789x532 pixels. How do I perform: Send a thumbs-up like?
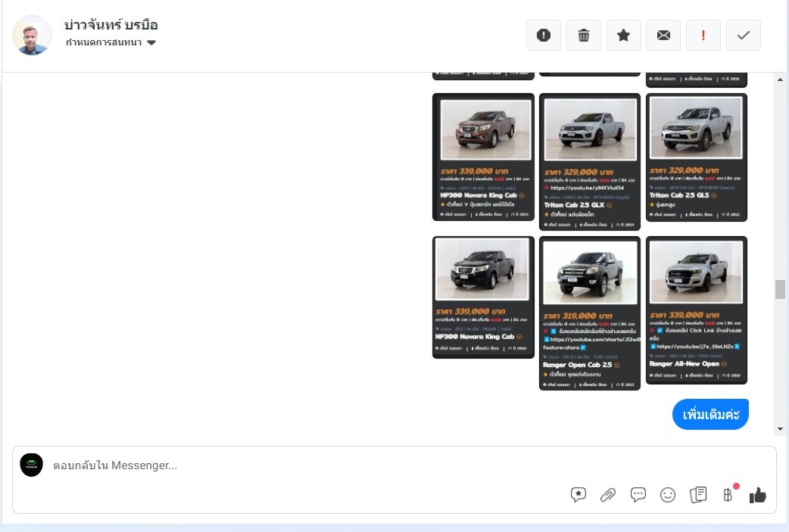[757, 495]
